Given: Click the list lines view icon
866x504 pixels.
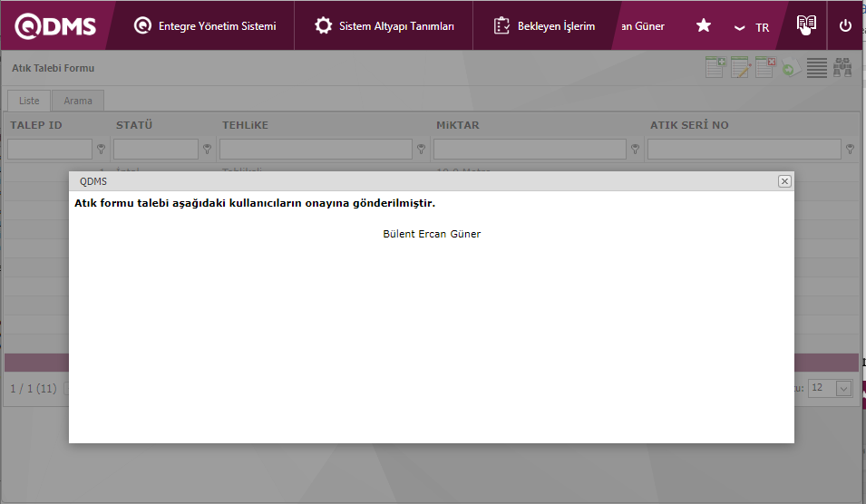Looking at the screenshot, I should pyautogui.click(x=817, y=68).
